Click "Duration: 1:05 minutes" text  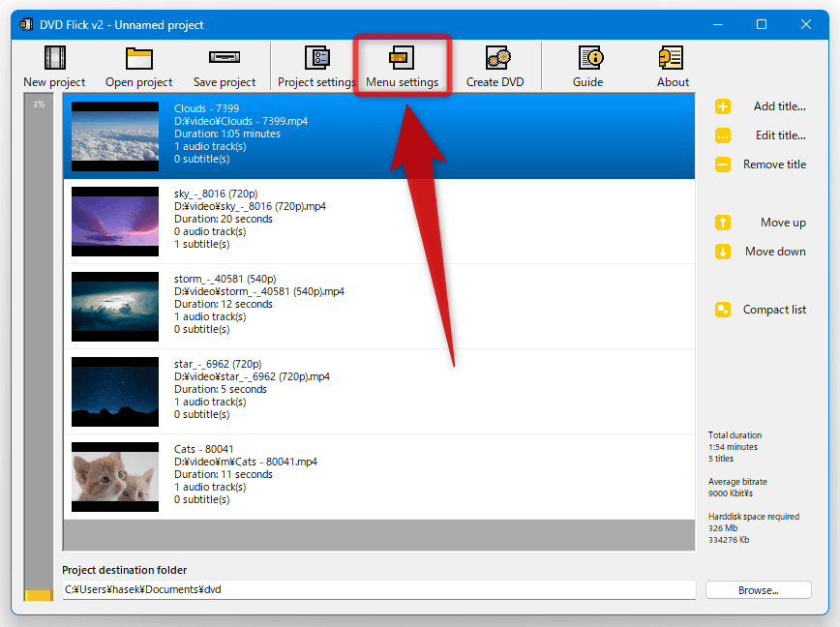point(227,134)
